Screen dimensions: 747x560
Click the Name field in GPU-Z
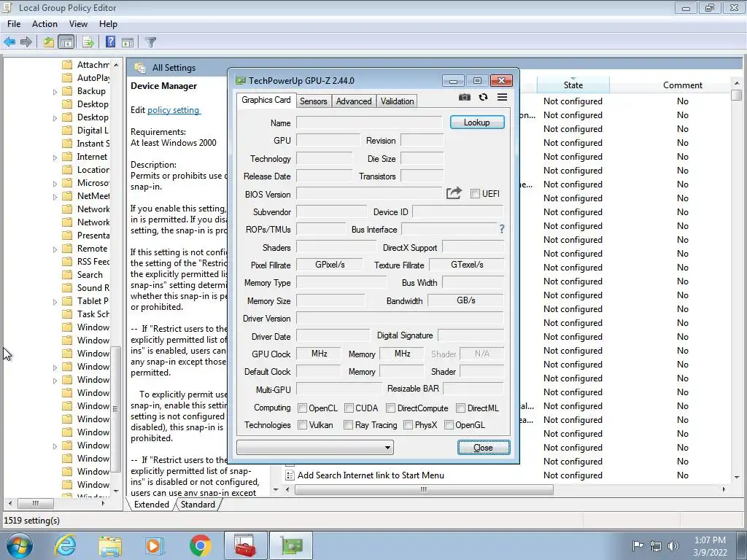[x=369, y=122]
